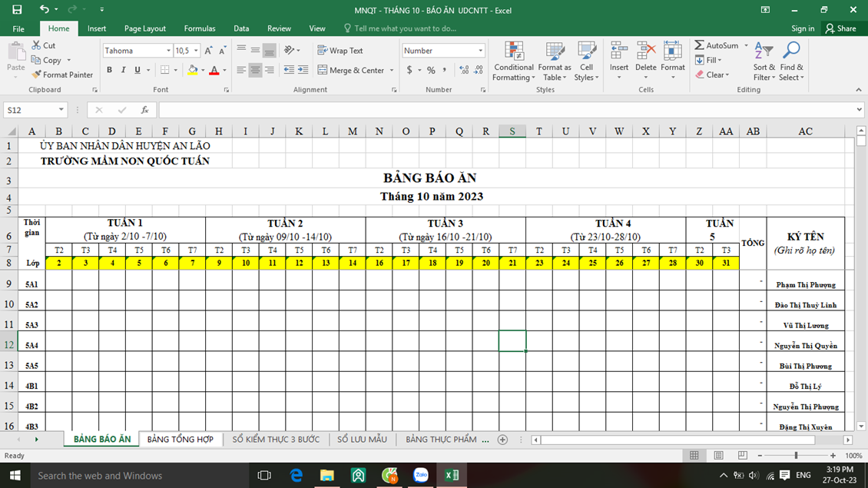Click the Save icon in title bar

pos(17,10)
